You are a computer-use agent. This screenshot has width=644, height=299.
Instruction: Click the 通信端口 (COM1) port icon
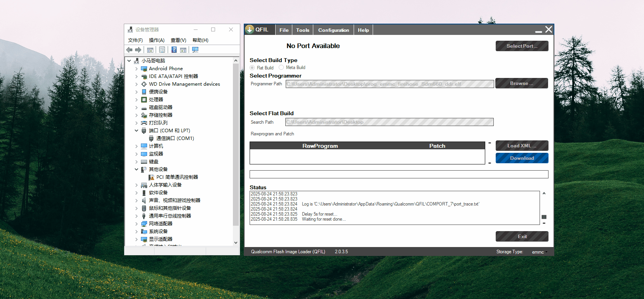coord(151,138)
